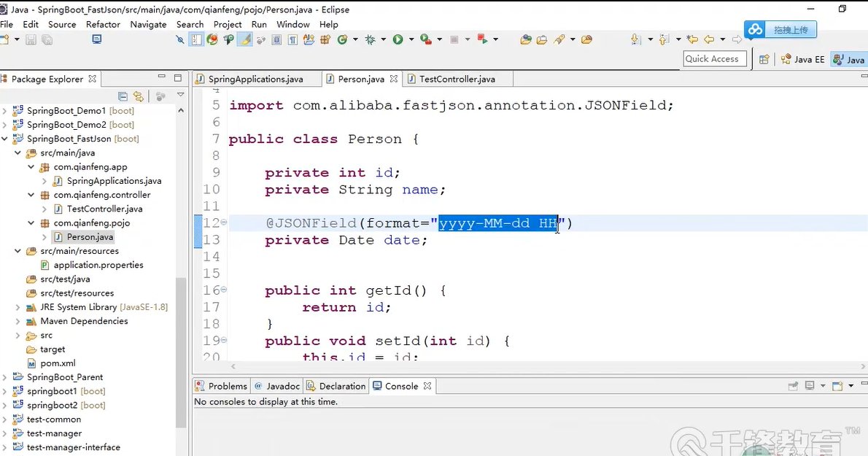Close the Package Explorer view
Viewport: 868px width, 456px height.
click(93, 79)
